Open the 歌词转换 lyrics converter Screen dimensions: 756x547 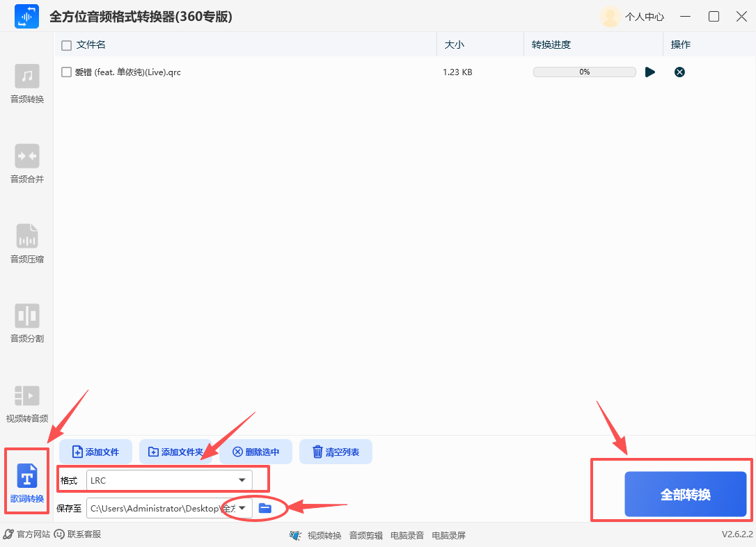pyautogui.click(x=26, y=482)
